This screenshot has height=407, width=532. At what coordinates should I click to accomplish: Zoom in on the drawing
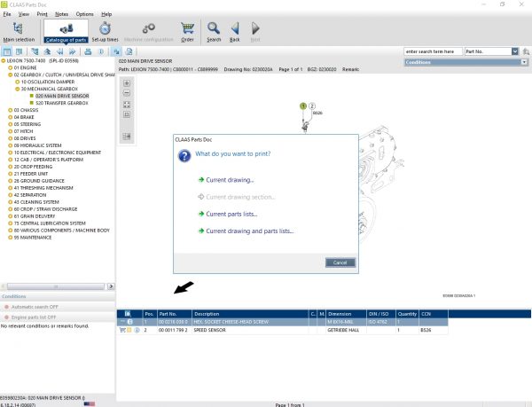pos(127,83)
